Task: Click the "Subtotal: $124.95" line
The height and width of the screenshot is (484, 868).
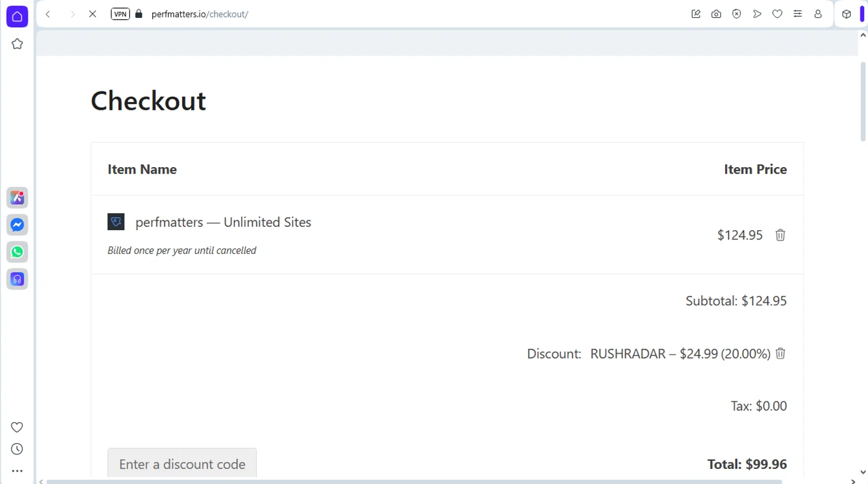Action: (x=736, y=301)
